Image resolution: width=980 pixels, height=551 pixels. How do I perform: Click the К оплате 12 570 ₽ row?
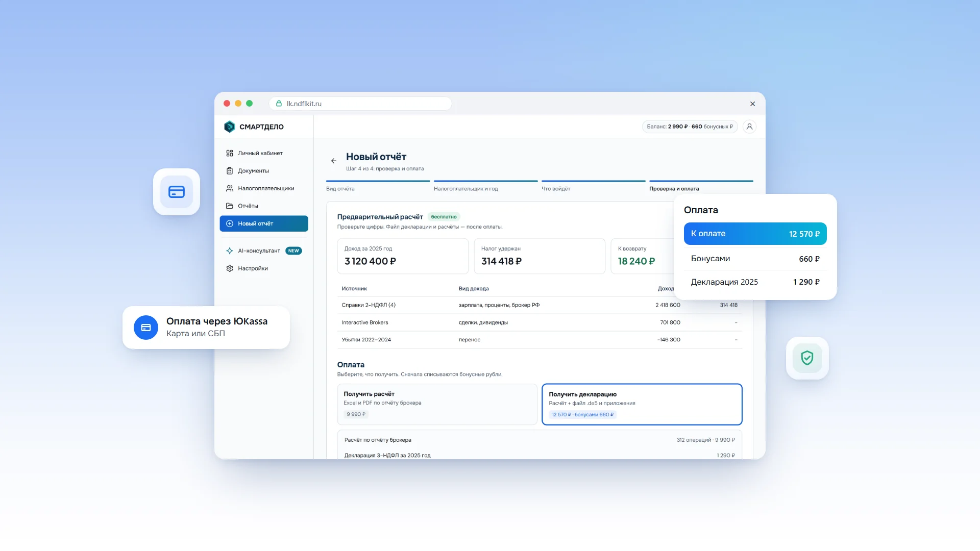pyautogui.click(x=755, y=234)
